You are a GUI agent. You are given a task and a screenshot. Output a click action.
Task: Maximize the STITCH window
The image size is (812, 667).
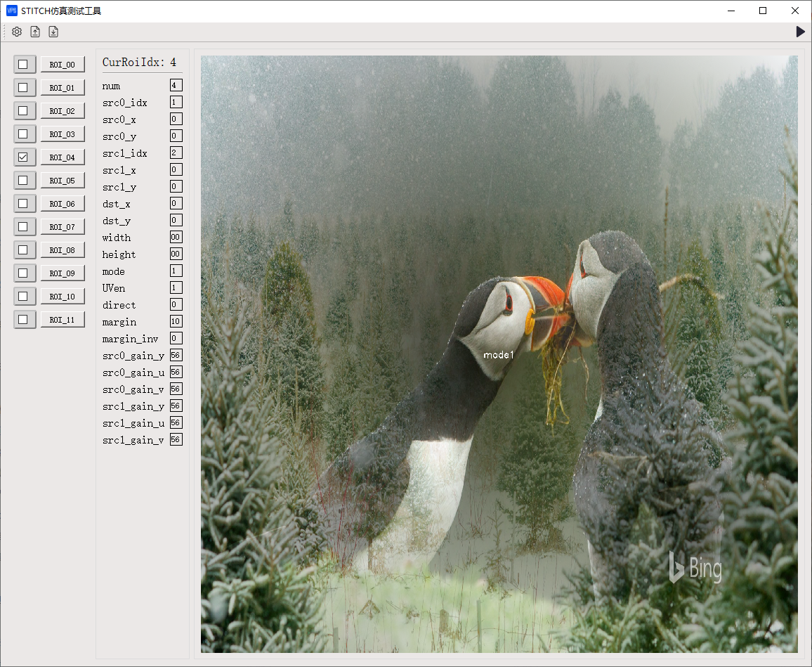coord(763,11)
